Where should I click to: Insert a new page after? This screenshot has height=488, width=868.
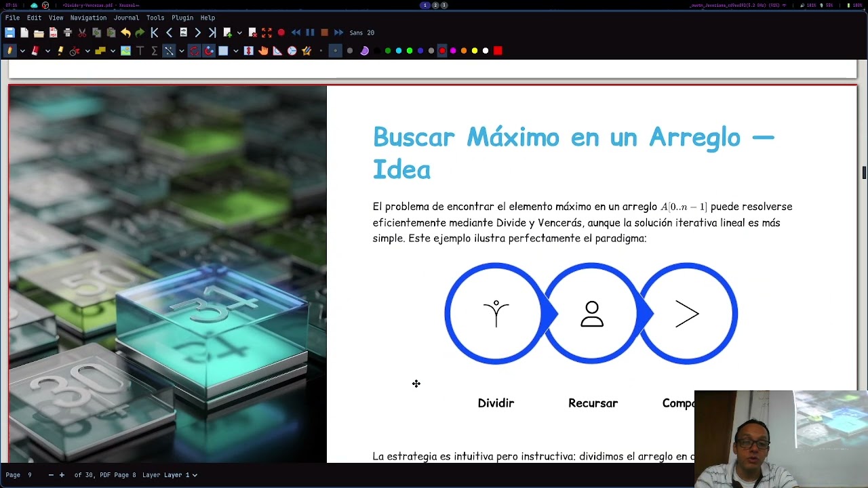228,33
